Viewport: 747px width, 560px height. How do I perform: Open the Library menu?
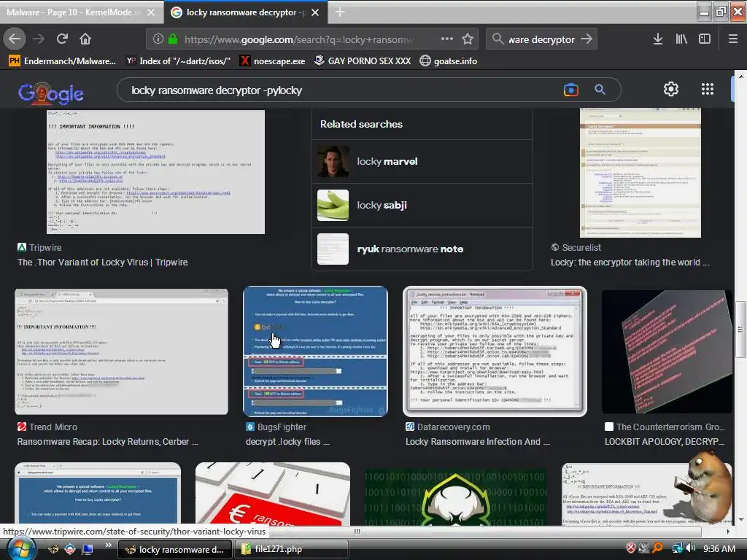pyautogui.click(x=681, y=39)
